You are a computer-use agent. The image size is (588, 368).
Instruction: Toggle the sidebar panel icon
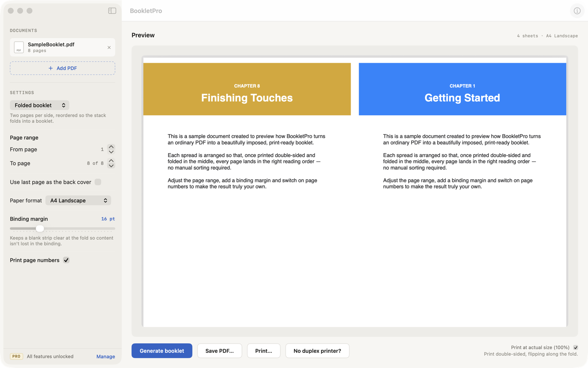point(112,11)
